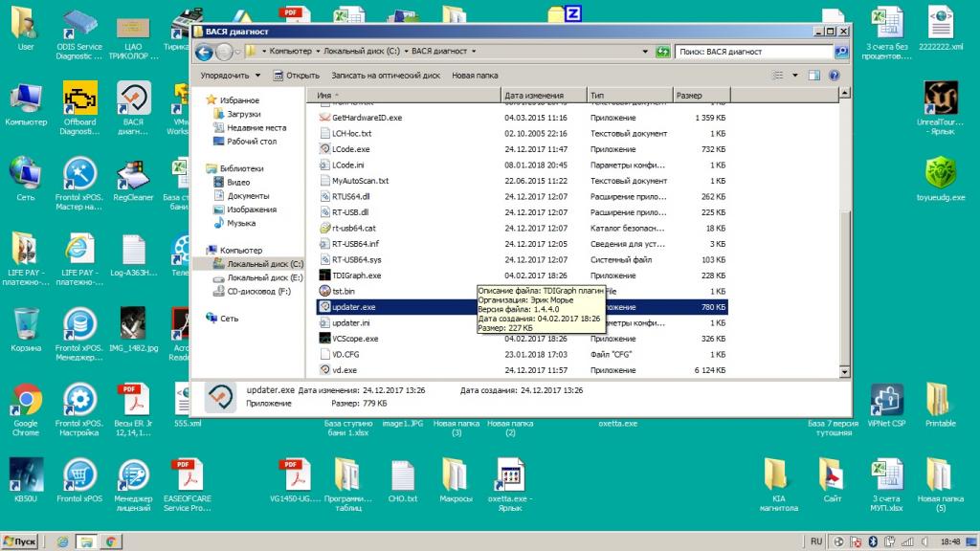The image size is (980, 551).
Task: Select Рабочий стол in the navigation pane
Action: point(252,142)
